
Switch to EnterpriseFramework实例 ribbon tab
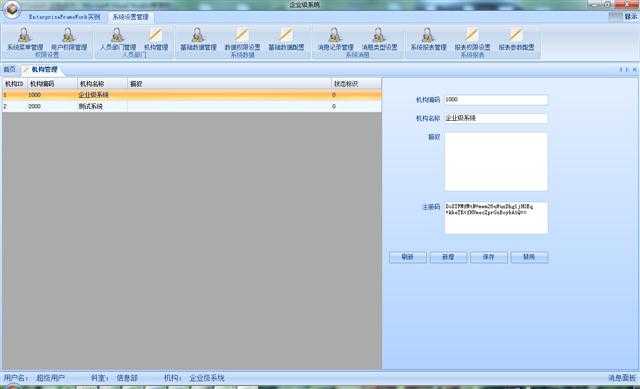point(64,17)
